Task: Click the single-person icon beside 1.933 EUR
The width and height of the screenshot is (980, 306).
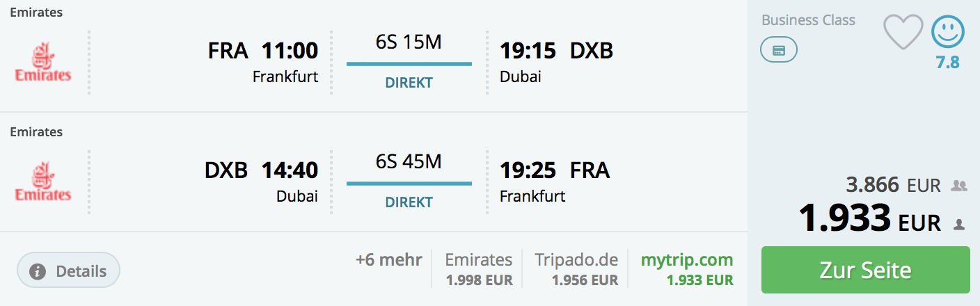Action: point(960,224)
